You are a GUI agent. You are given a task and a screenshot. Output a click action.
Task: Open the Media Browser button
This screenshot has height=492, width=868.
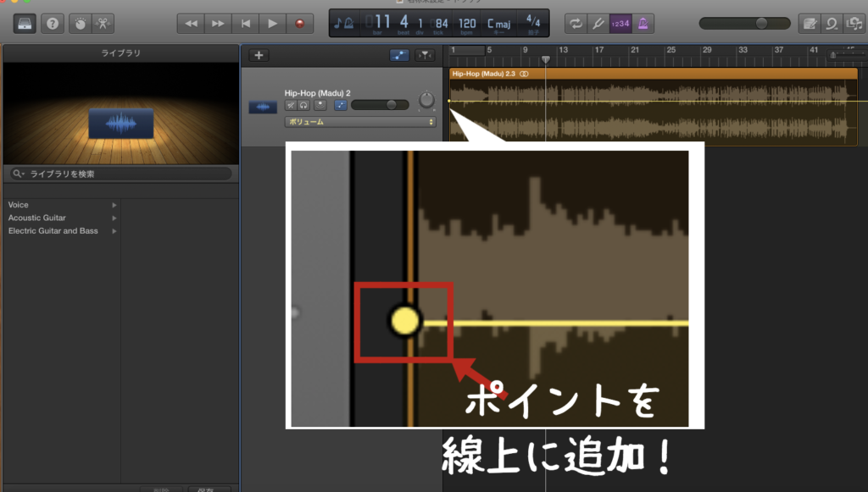pos(854,24)
